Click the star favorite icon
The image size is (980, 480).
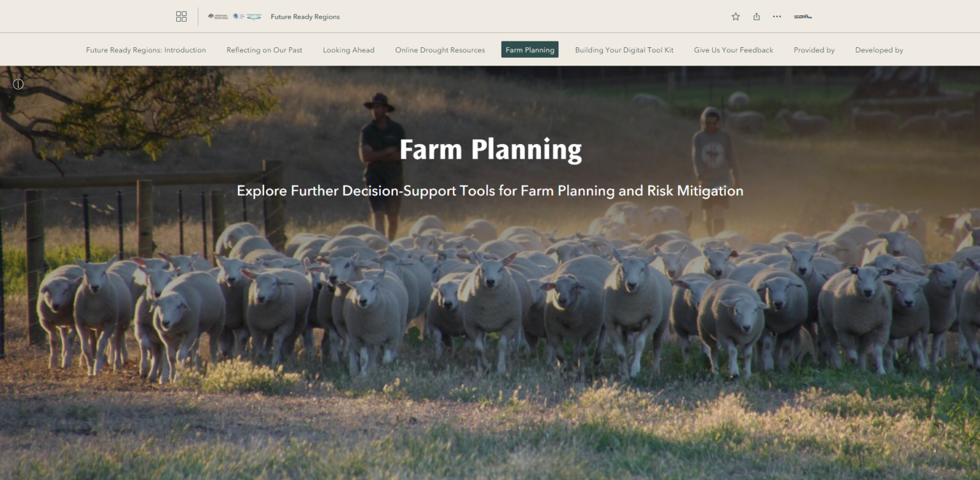[736, 17]
